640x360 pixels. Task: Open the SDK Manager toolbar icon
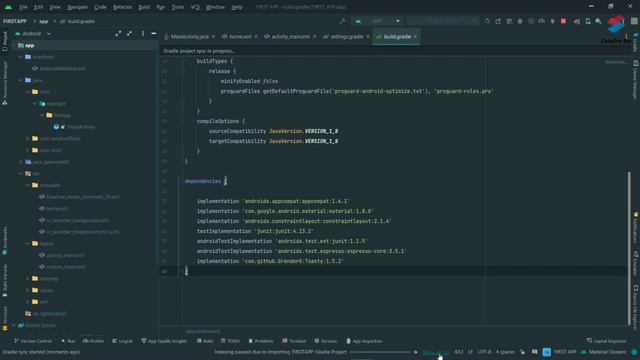598,21
